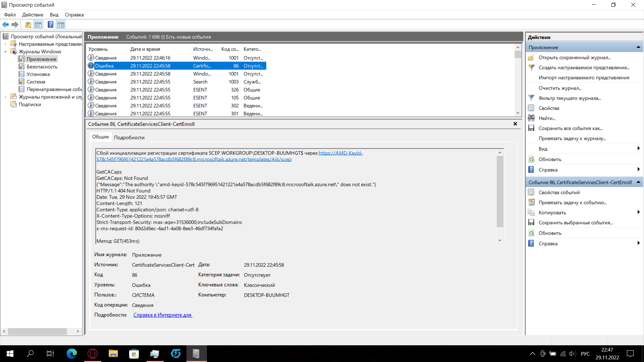Click Создать настраиваемое представление action
This screenshot has height=362, width=644.
tap(584, 67)
